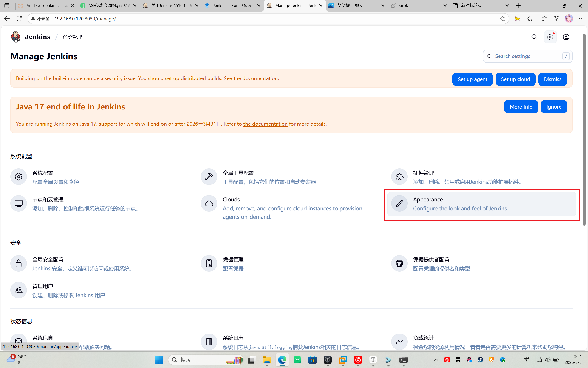Show hidden system tray icons chevron

(x=436, y=360)
